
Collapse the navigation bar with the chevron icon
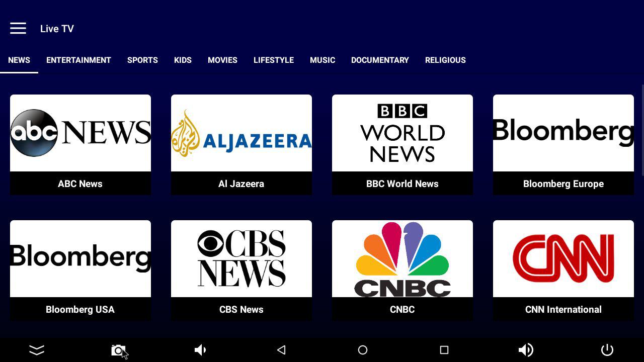[37, 350]
